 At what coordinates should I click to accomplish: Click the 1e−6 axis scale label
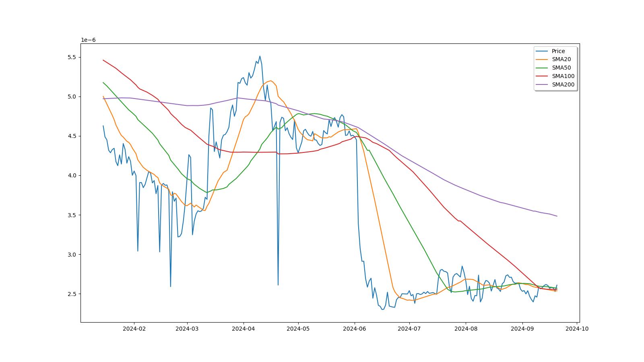88,40
